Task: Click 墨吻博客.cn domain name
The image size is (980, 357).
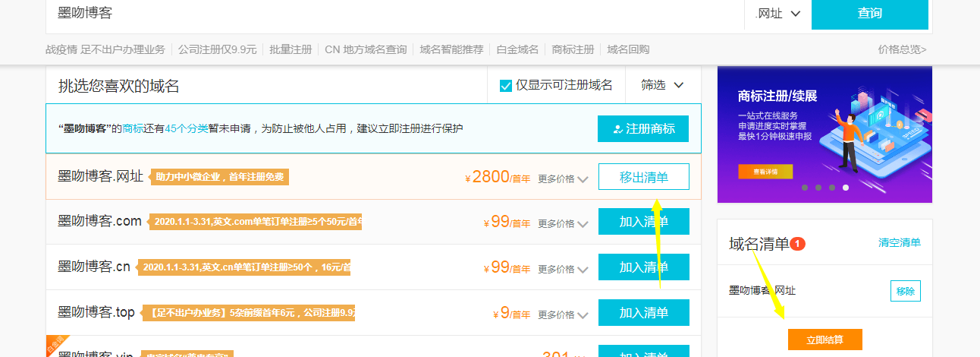Action: 94,267
